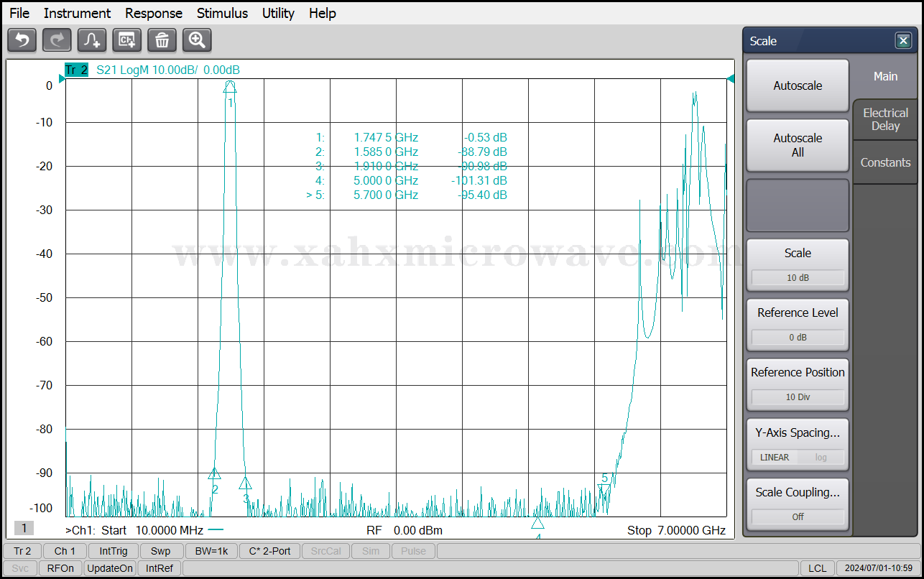The image size is (924, 579).
Task: Open the Utility menu
Action: point(278,13)
